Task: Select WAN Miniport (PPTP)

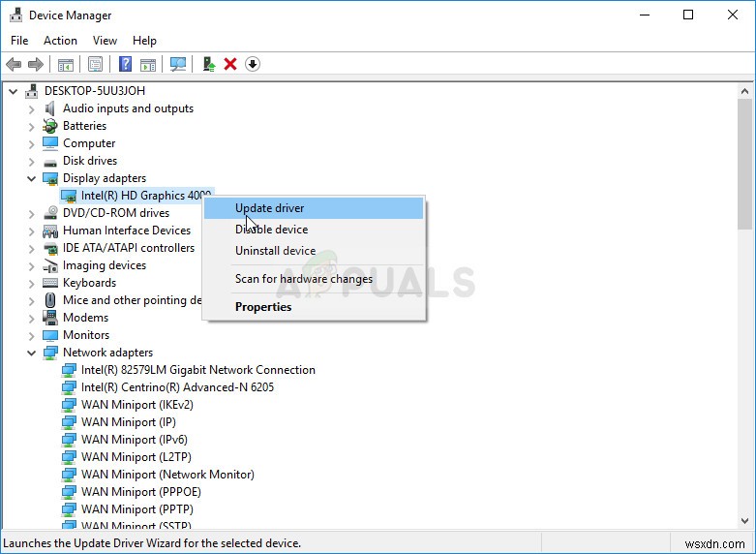Action: click(136, 508)
